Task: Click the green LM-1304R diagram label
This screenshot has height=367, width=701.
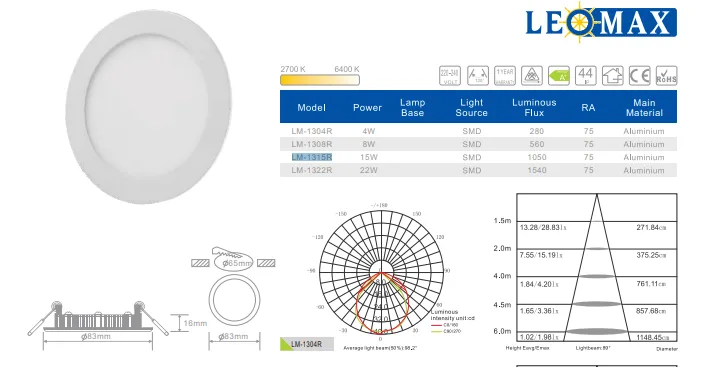Action: 307,344
